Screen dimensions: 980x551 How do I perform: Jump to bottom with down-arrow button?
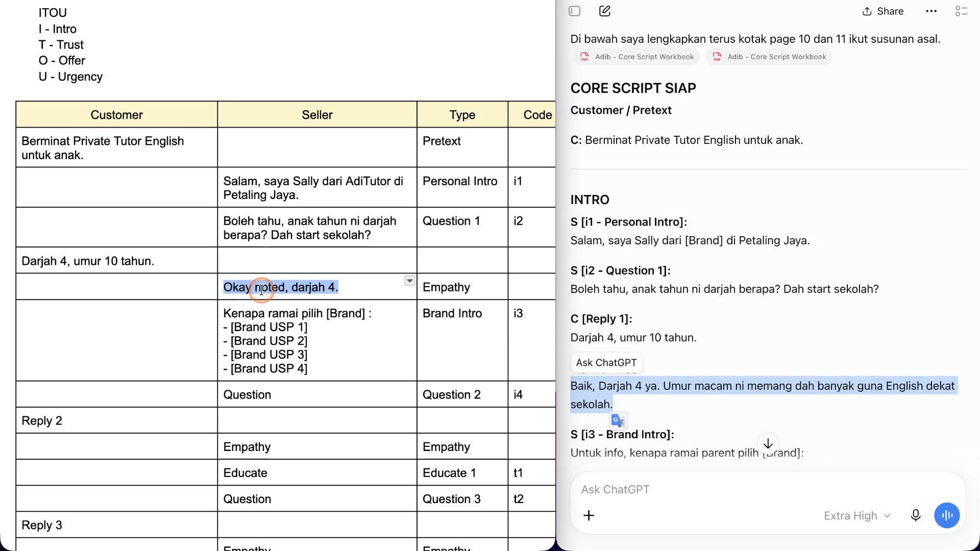click(768, 443)
